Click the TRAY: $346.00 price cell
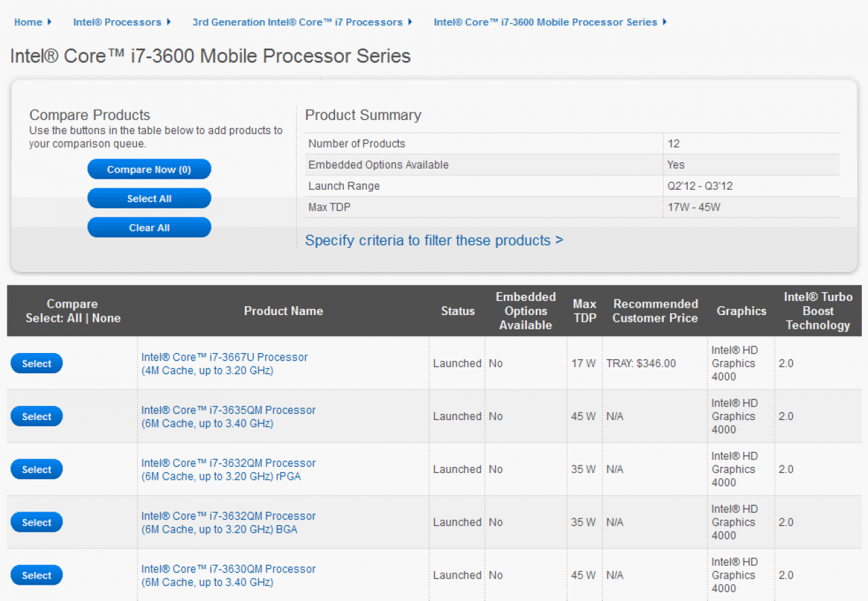The width and height of the screenshot is (868, 601). tap(641, 364)
